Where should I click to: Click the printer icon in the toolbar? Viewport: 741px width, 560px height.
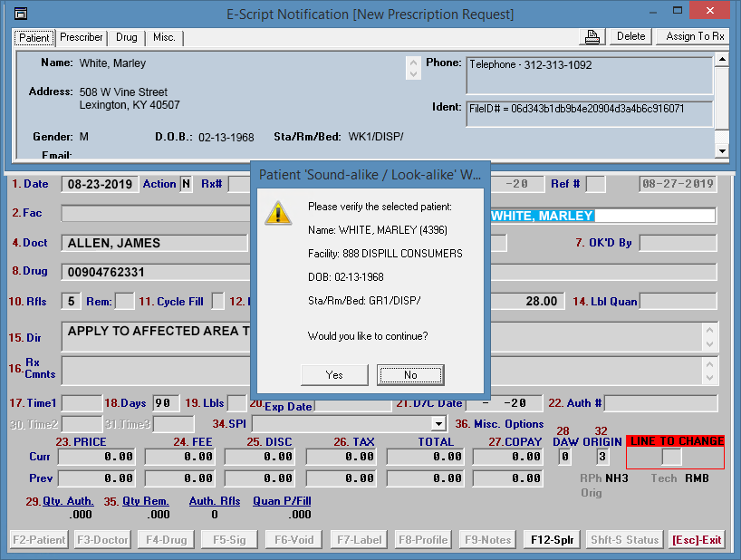pos(592,36)
